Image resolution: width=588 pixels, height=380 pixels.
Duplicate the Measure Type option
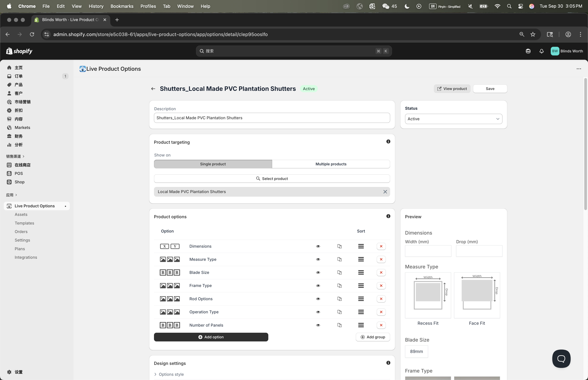pyautogui.click(x=339, y=259)
